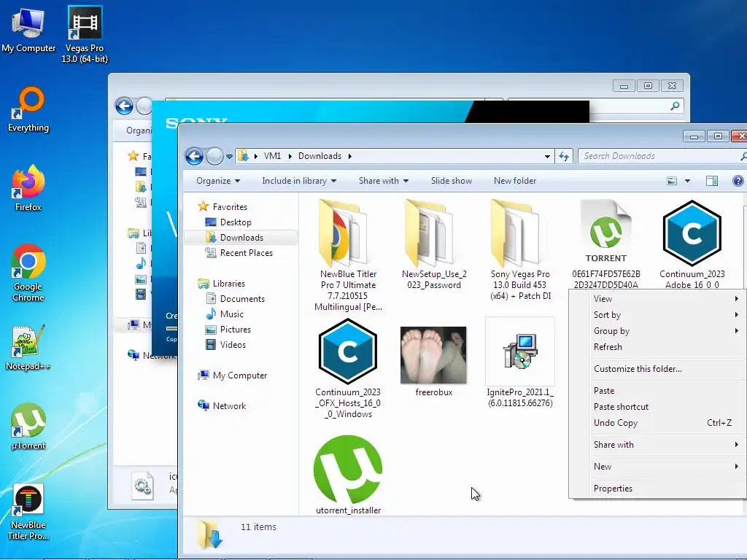Launch Vegas Pro 13.0 desktop shortcut
This screenshot has width=747, height=560.
click(x=85, y=34)
